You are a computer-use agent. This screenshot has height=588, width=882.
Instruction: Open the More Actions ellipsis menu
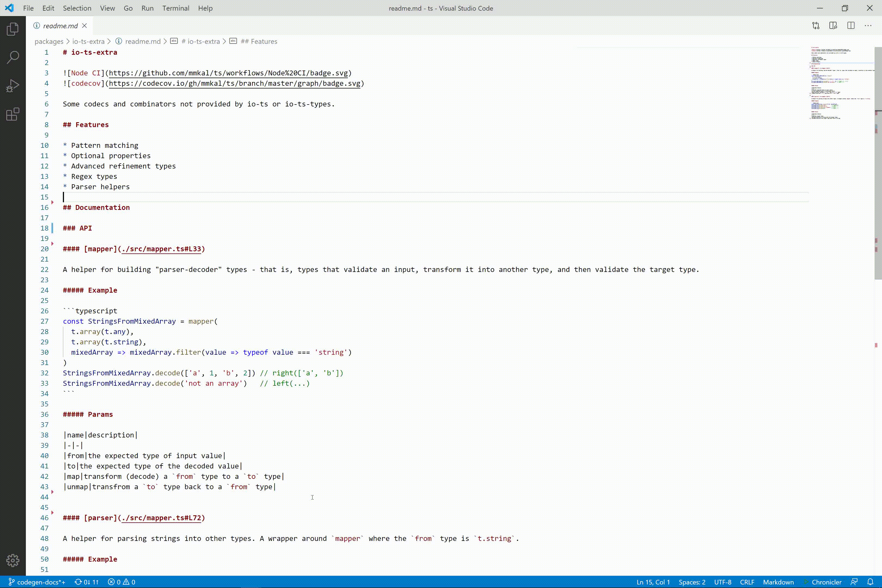click(x=868, y=26)
